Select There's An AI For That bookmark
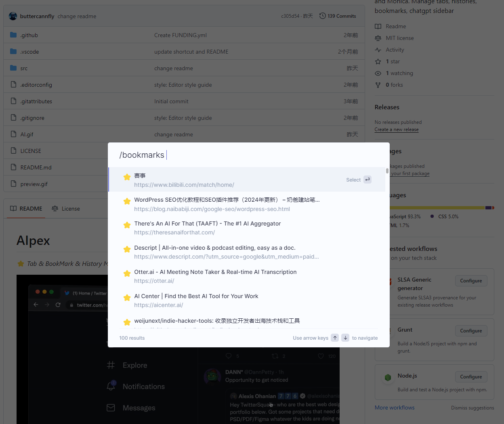The image size is (504, 424). [247, 228]
